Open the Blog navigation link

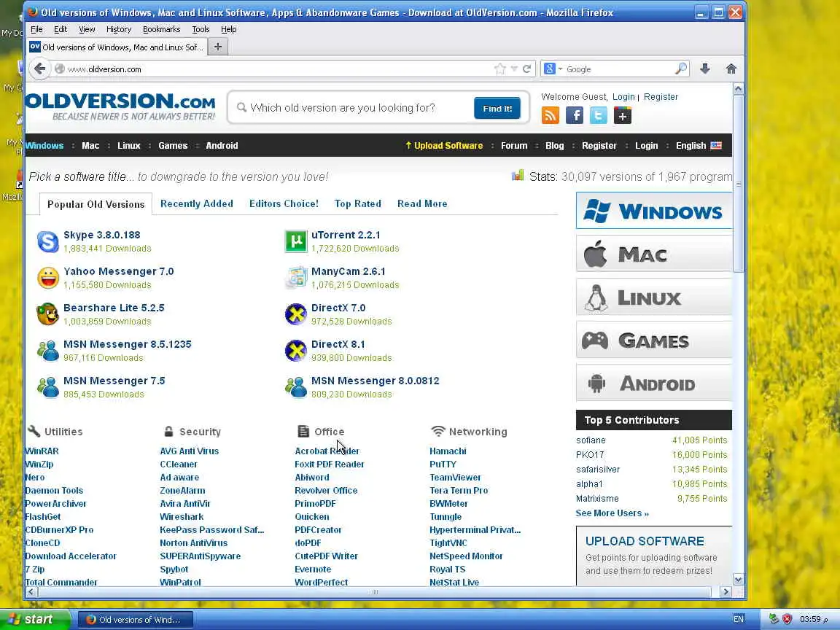[554, 146]
